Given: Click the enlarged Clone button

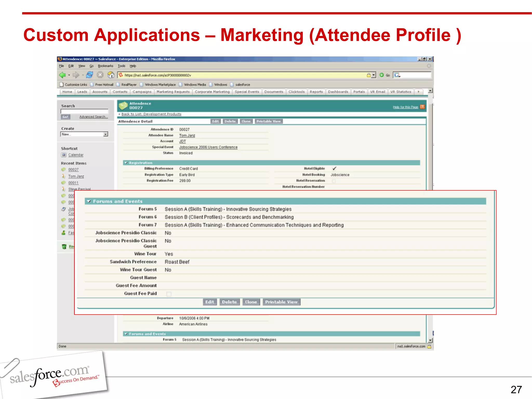Looking at the screenshot, I should click(251, 302).
